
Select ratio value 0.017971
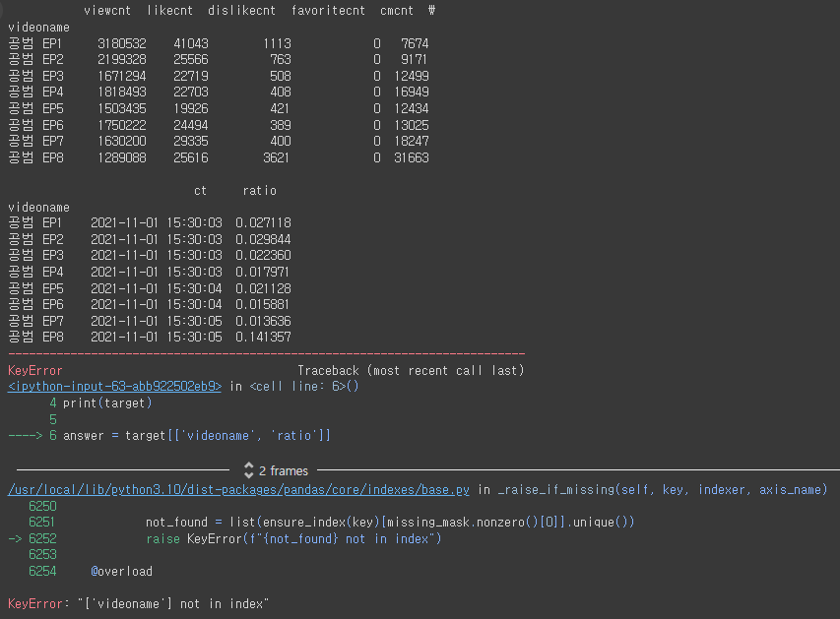pyautogui.click(x=263, y=272)
